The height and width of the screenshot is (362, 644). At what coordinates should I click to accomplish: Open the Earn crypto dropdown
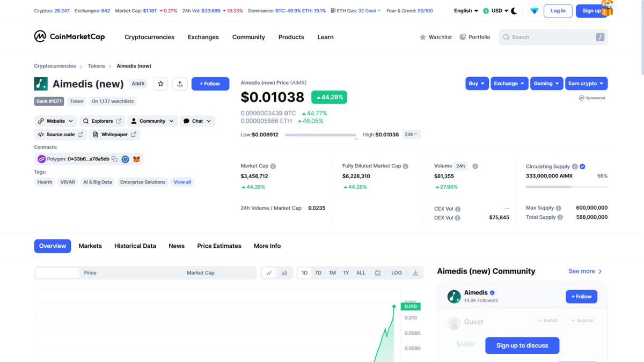(x=586, y=84)
